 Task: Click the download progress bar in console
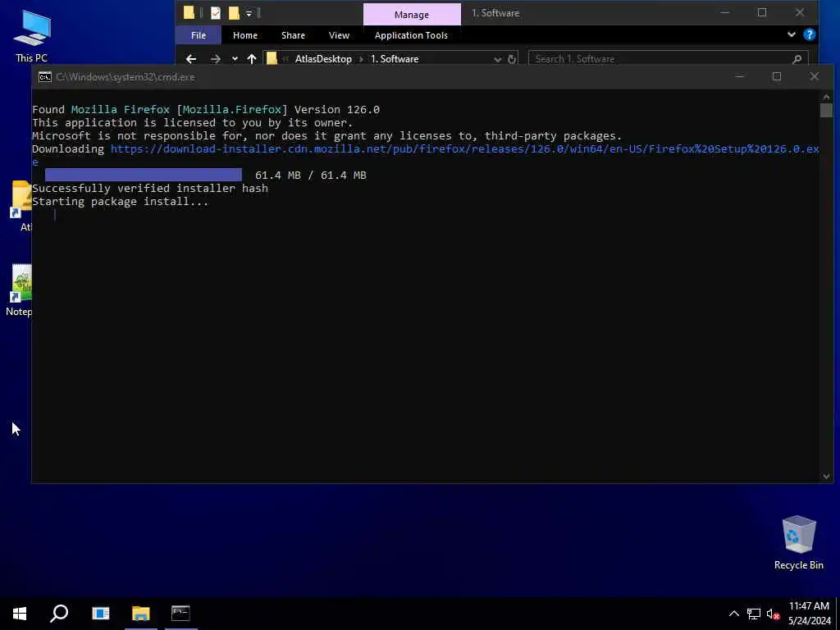(x=143, y=176)
